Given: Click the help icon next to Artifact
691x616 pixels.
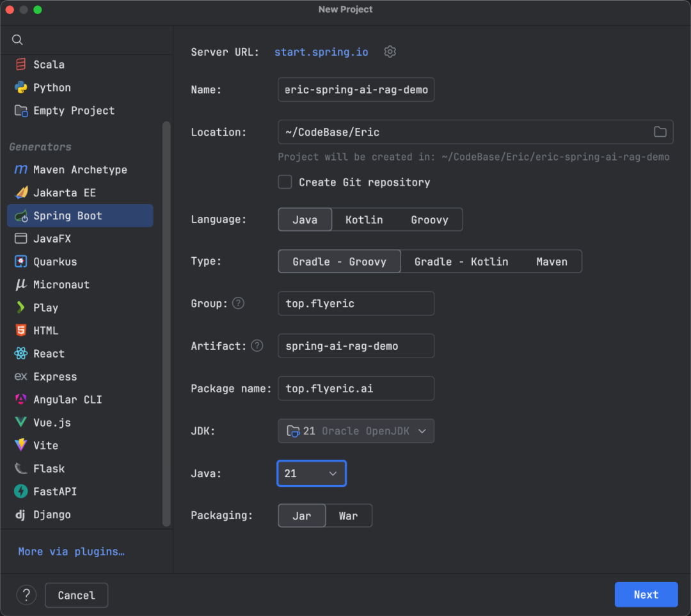Looking at the screenshot, I should (257, 345).
